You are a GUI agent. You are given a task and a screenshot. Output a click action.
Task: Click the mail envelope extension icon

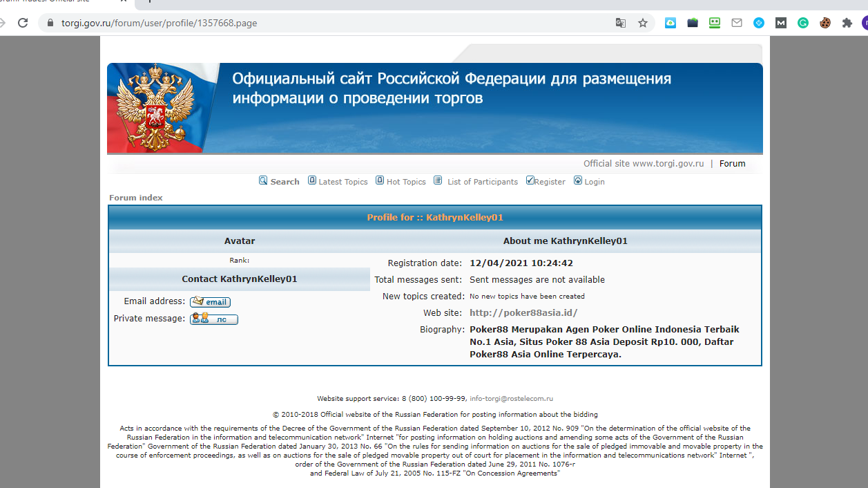tap(737, 23)
